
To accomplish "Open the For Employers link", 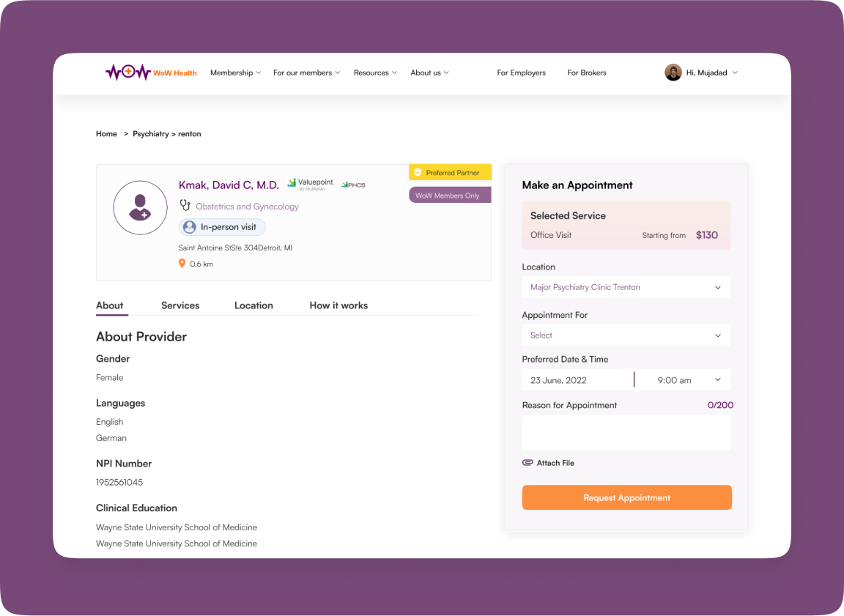I will 521,73.
